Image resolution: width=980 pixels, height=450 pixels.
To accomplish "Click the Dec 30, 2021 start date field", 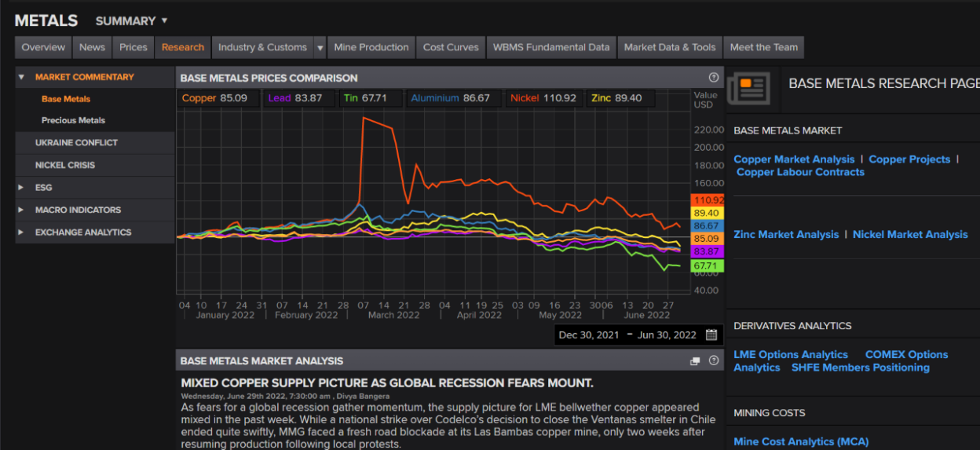I will [588, 335].
